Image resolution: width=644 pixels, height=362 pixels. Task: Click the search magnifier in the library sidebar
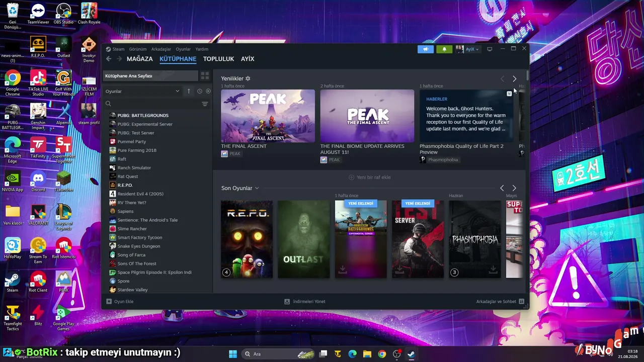tap(108, 104)
